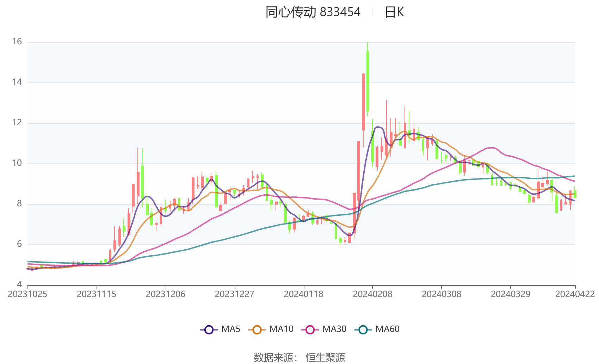Click the x-axis date label 20231025
This screenshot has height=364, width=599.
(x=27, y=294)
